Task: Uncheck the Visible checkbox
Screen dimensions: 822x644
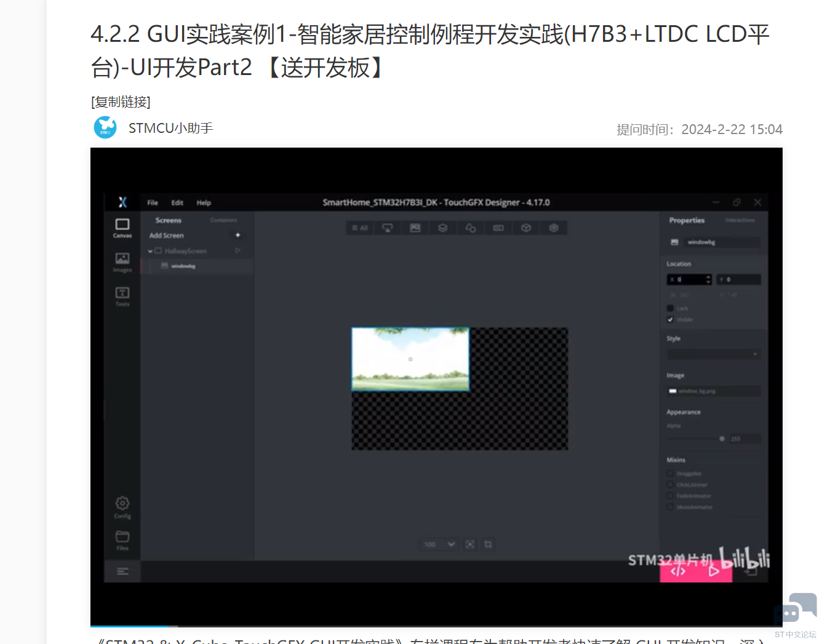Action: 670,319
